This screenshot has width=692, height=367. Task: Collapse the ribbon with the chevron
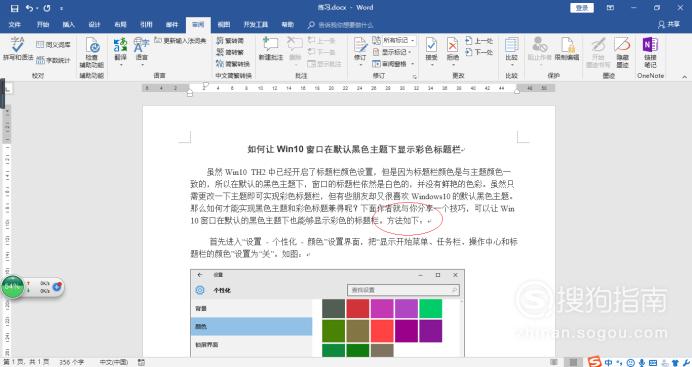pos(684,77)
